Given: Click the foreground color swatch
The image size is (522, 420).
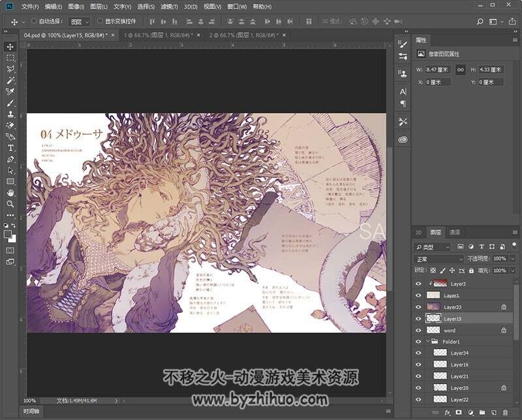Looking at the screenshot, I should [8, 235].
